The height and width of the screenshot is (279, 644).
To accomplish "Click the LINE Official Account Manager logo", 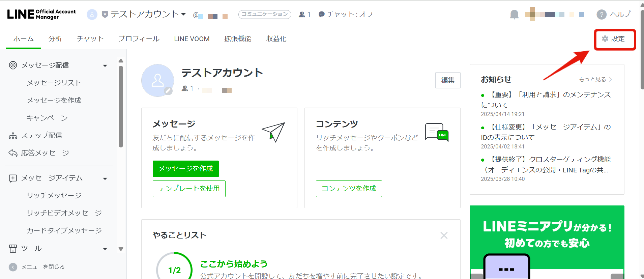I will point(41,14).
